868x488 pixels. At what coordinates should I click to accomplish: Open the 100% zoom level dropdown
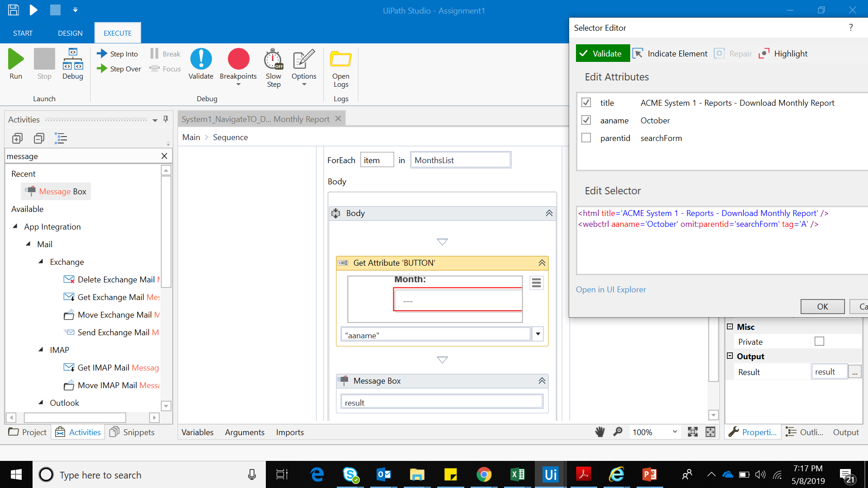pyautogui.click(x=675, y=432)
